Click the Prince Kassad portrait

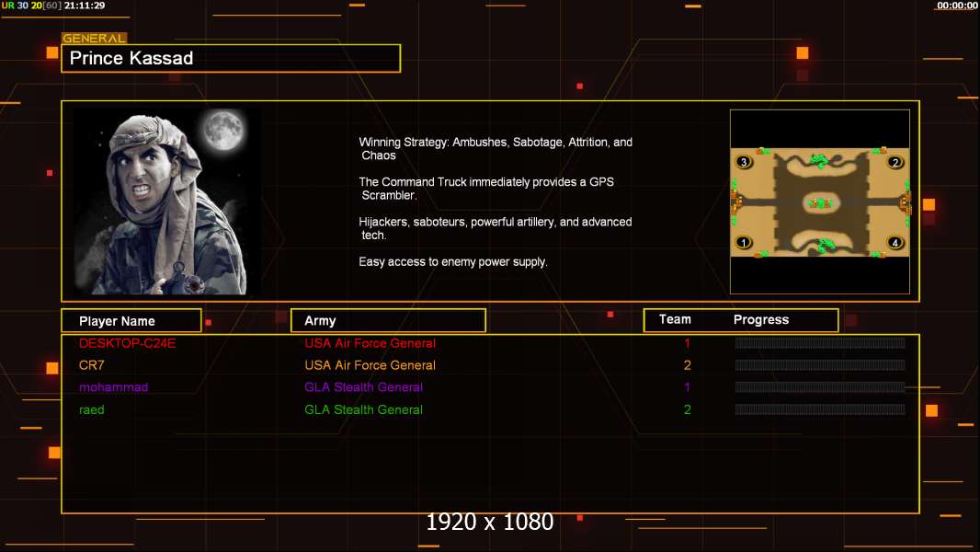(x=168, y=201)
